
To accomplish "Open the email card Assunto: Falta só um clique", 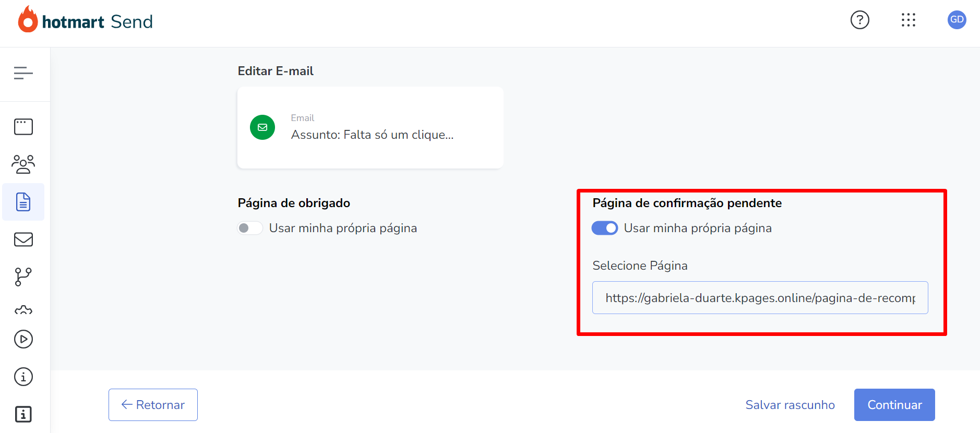I will [371, 127].
